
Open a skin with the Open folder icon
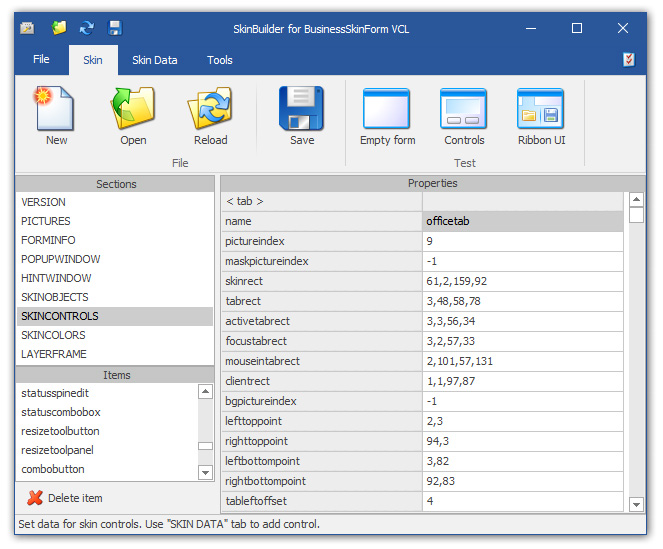tap(133, 109)
